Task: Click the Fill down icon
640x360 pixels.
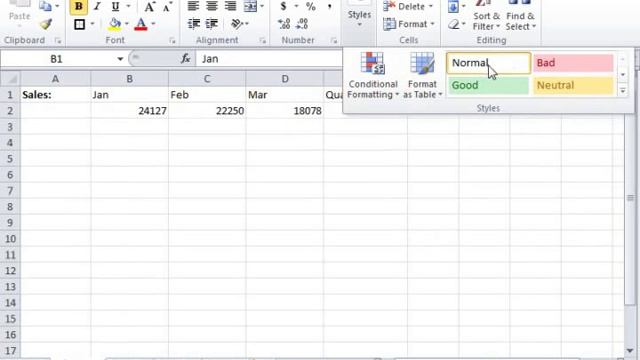Action: click(453, 6)
